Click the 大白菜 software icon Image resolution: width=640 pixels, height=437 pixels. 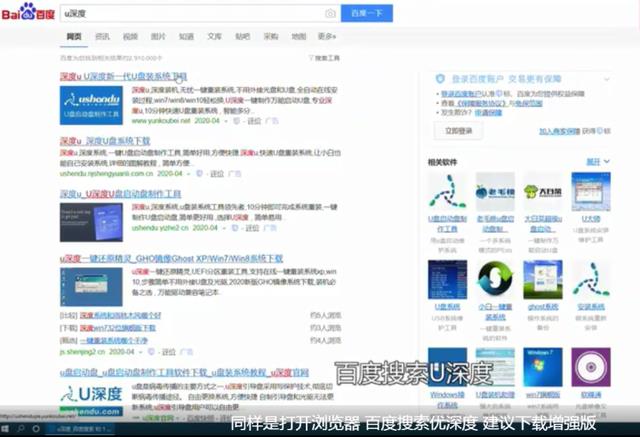click(543, 191)
